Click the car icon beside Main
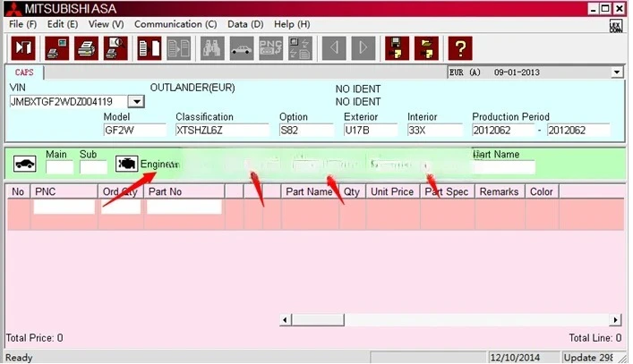 [25, 164]
